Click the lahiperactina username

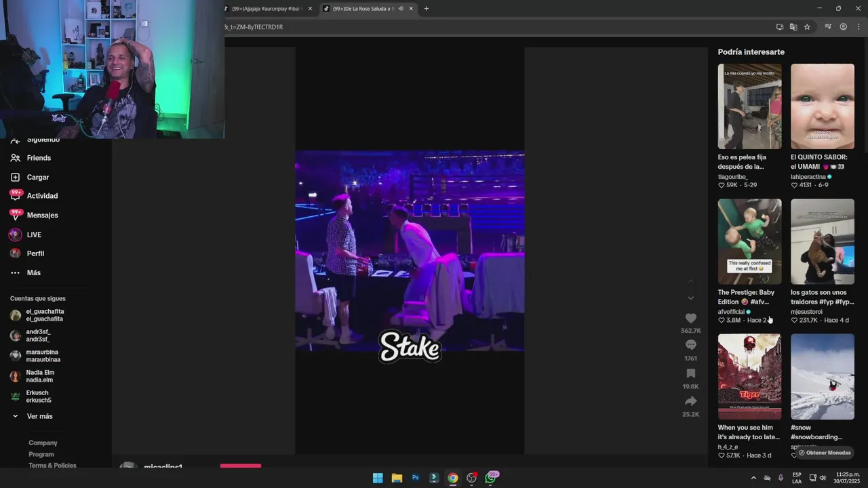click(808, 176)
